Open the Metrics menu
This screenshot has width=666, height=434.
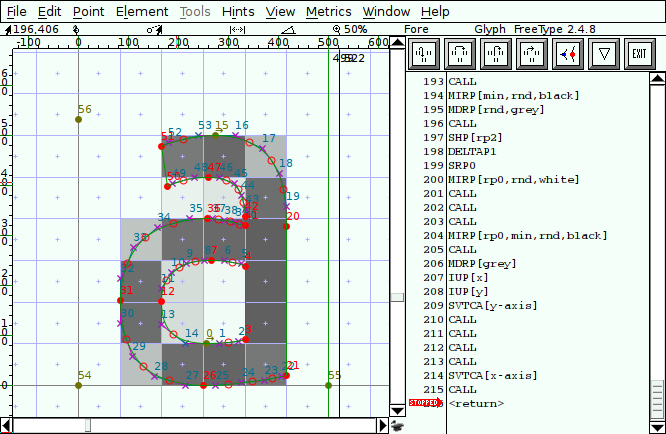point(328,11)
